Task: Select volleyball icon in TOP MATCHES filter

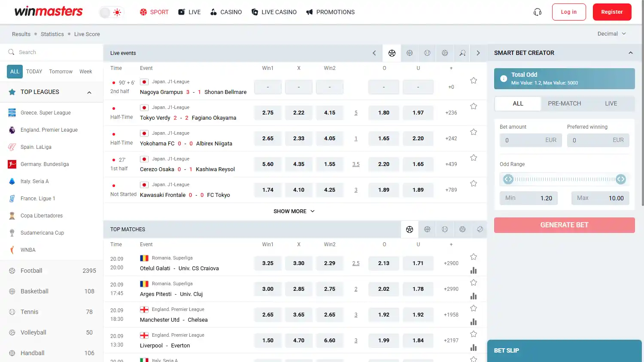Action: tap(462, 229)
